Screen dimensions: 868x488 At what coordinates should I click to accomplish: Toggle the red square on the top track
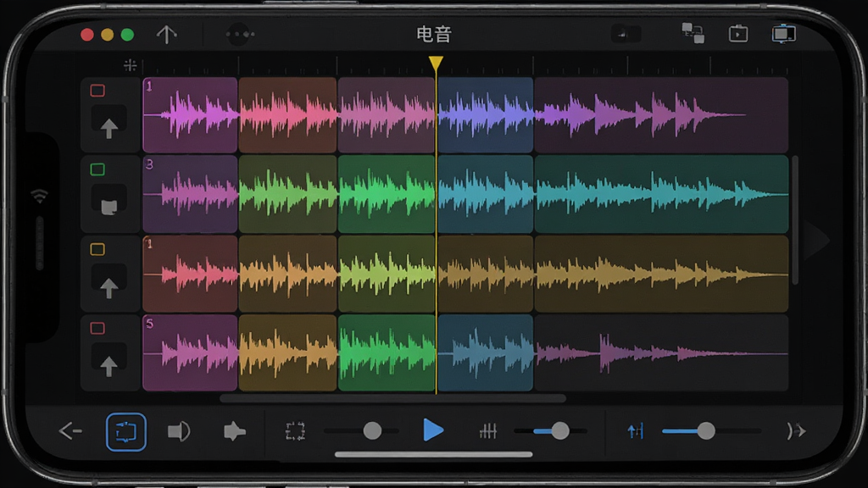point(97,91)
